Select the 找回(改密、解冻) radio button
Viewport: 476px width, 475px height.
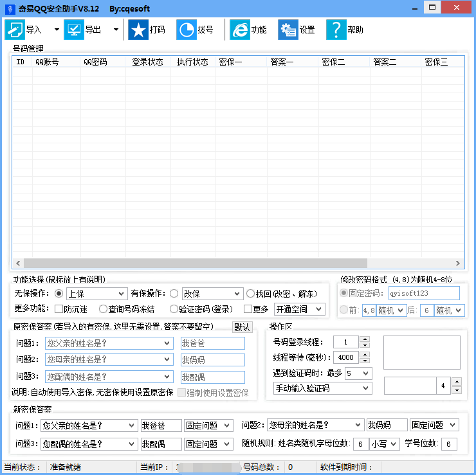pyautogui.click(x=250, y=293)
